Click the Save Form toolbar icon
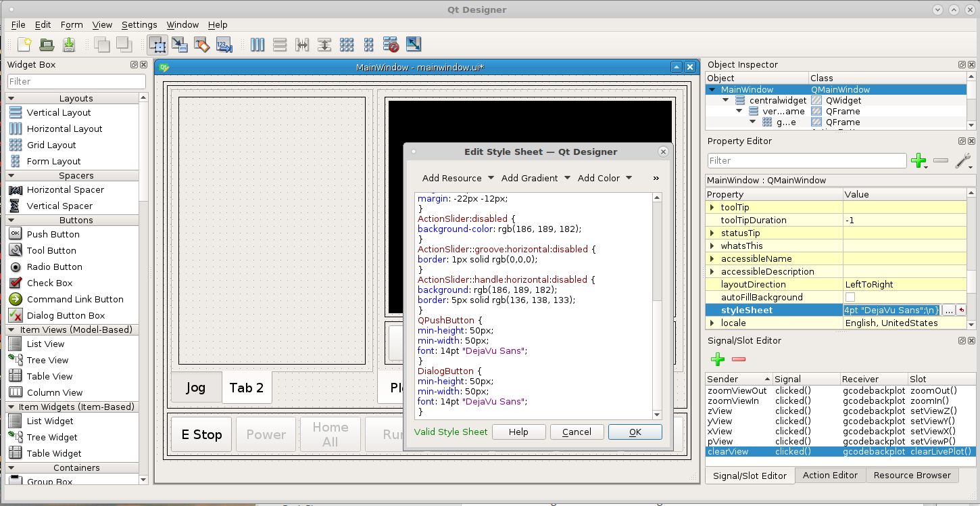This screenshot has width=980, height=506. coord(69,45)
